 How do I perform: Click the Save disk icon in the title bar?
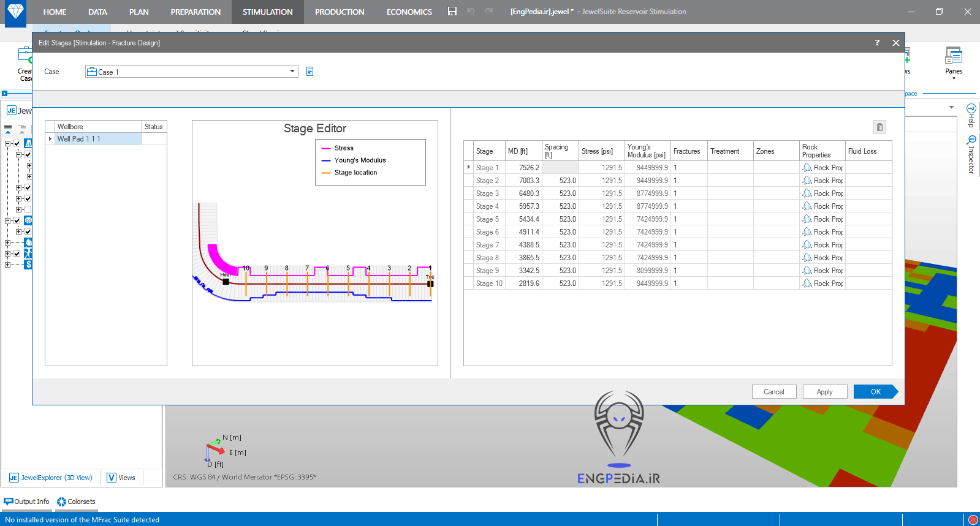coord(452,12)
